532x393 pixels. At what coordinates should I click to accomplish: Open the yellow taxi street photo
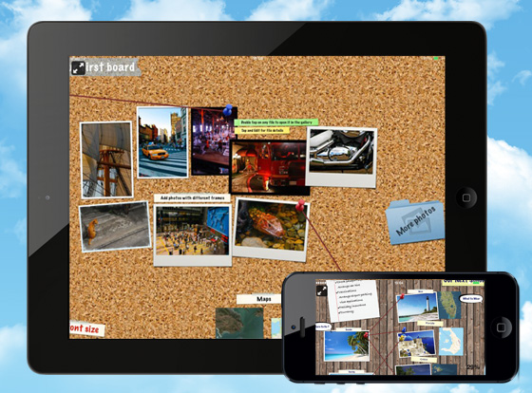162,141
